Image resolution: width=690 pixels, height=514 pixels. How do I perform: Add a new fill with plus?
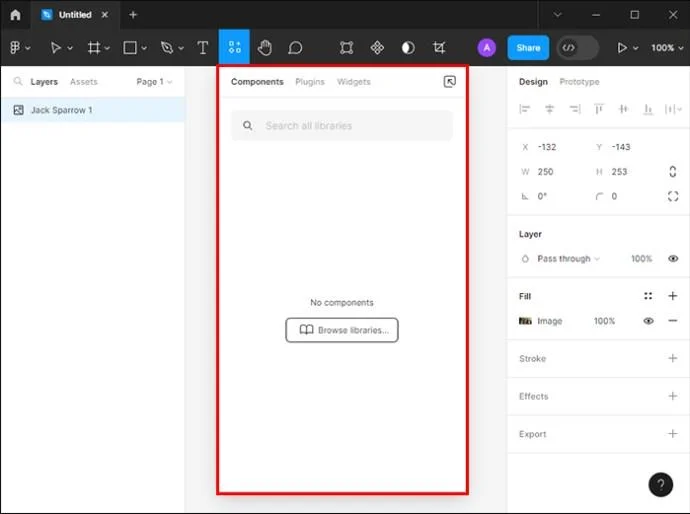[x=672, y=296]
